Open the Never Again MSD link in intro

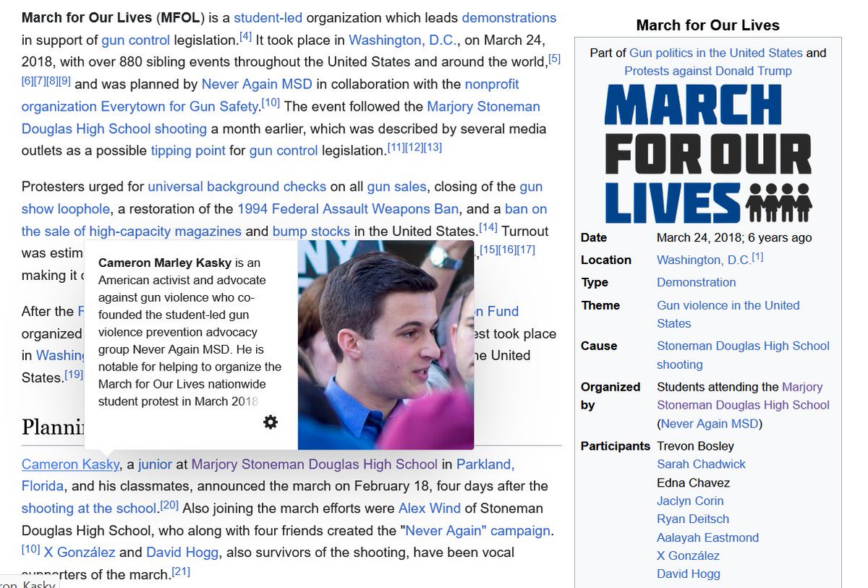point(257,84)
